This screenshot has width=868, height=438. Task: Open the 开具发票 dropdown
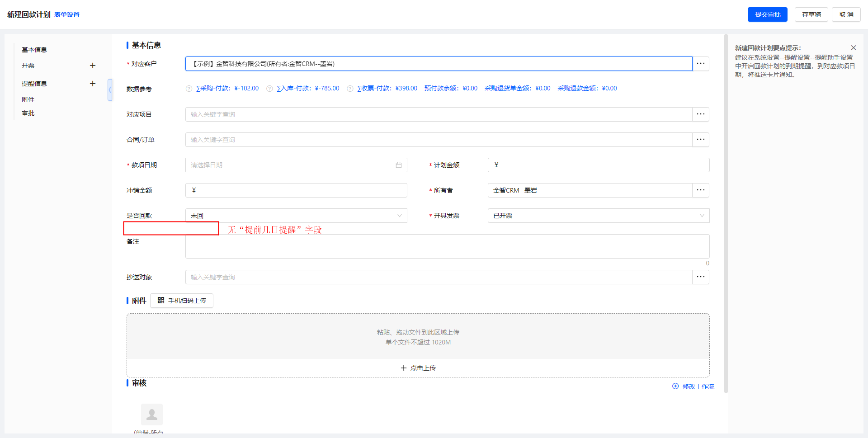click(598, 216)
